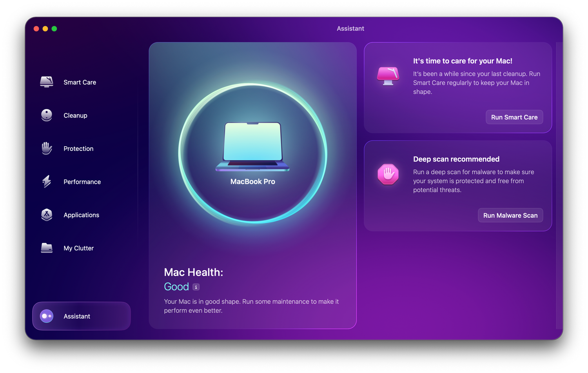Go to the Protection section
This screenshot has height=373, width=588.
(x=82, y=149)
